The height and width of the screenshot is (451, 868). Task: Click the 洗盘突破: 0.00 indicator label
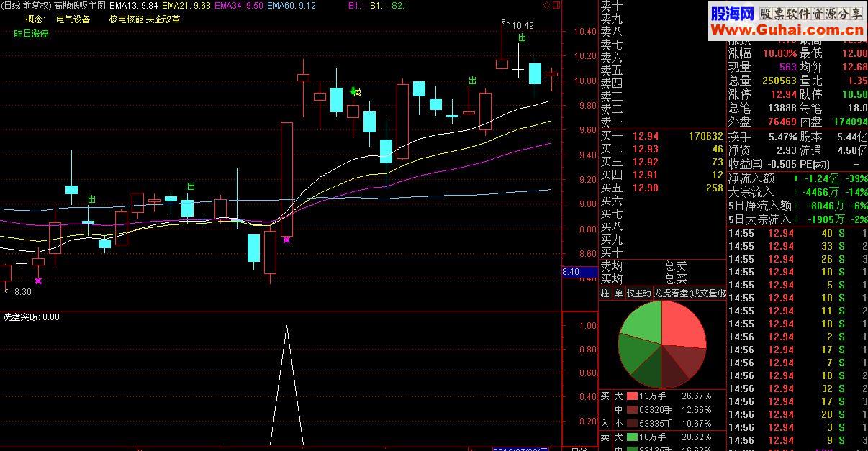coord(31,317)
